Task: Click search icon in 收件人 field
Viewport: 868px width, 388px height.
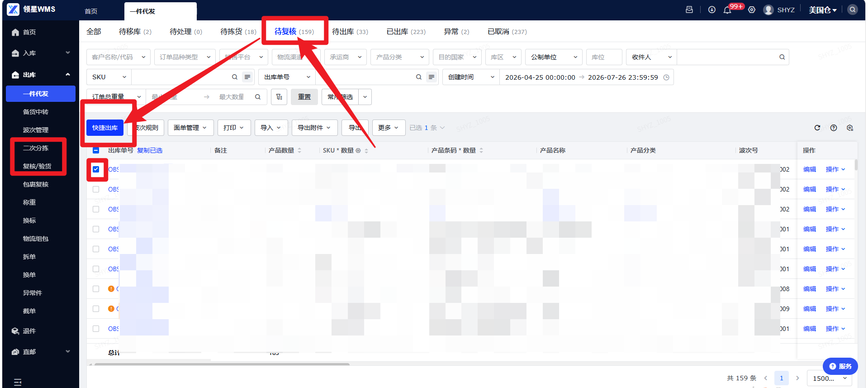Action: pos(782,57)
